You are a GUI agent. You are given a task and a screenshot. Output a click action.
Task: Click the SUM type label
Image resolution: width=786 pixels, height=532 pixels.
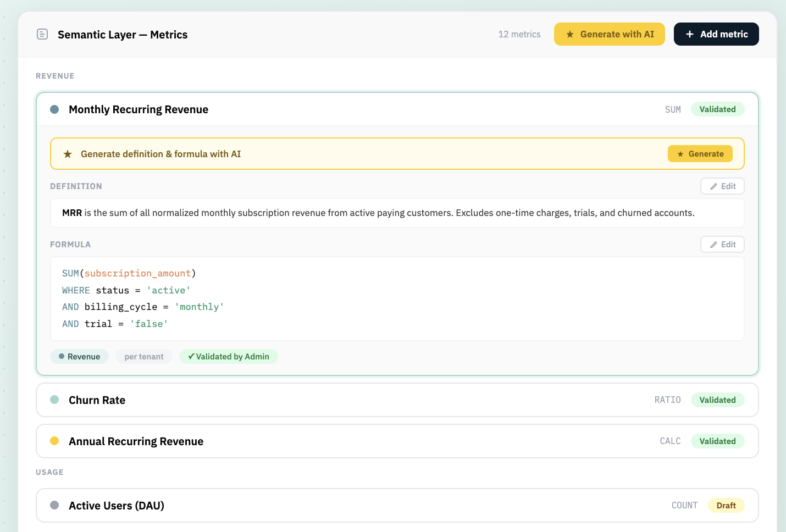(x=673, y=109)
